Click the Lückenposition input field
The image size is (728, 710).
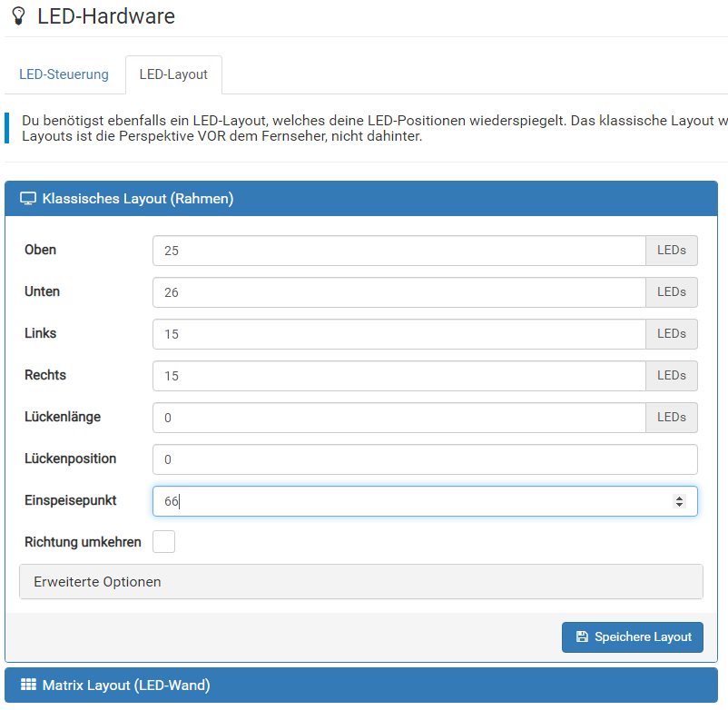click(424, 459)
